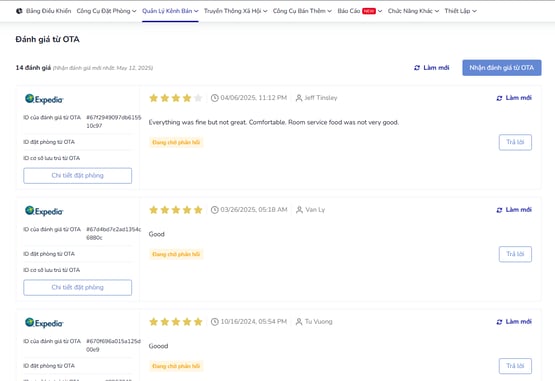This screenshot has height=381, width=555.
Task: Click the dashboard icon beside Bảng Điều Khiển
Action: [19, 11]
